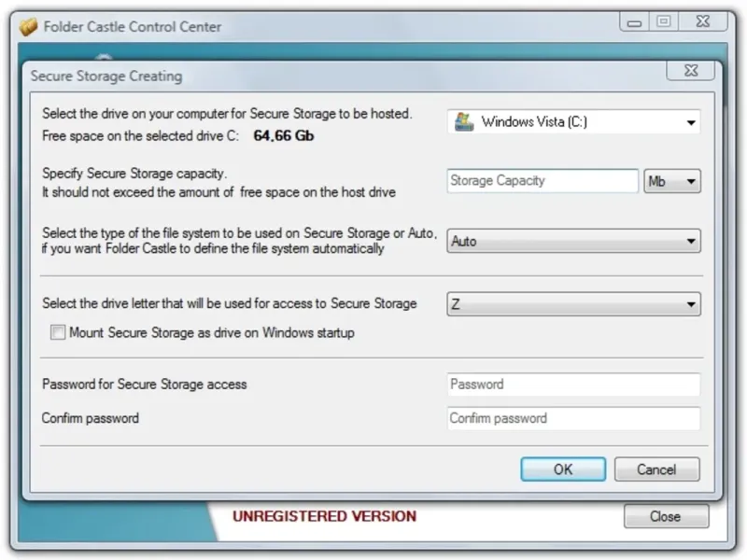Minimize the Folder Castle Control Center window
The width and height of the screenshot is (747, 560).
coord(634,21)
